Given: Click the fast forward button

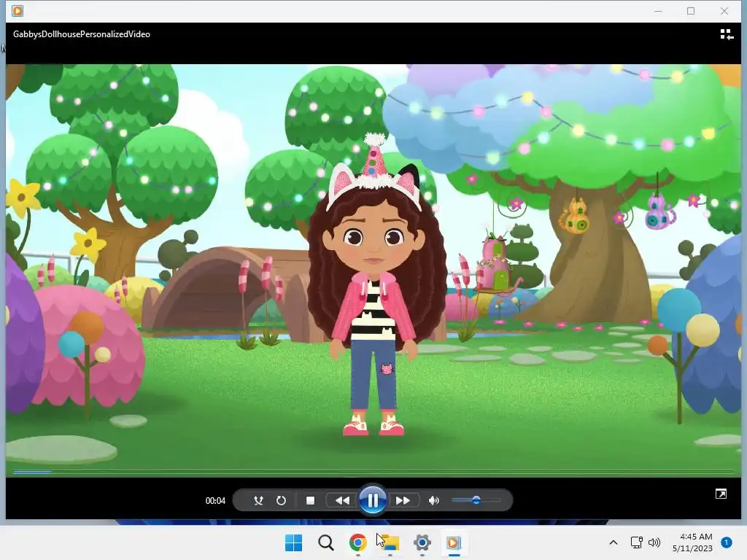Looking at the screenshot, I should point(403,500).
